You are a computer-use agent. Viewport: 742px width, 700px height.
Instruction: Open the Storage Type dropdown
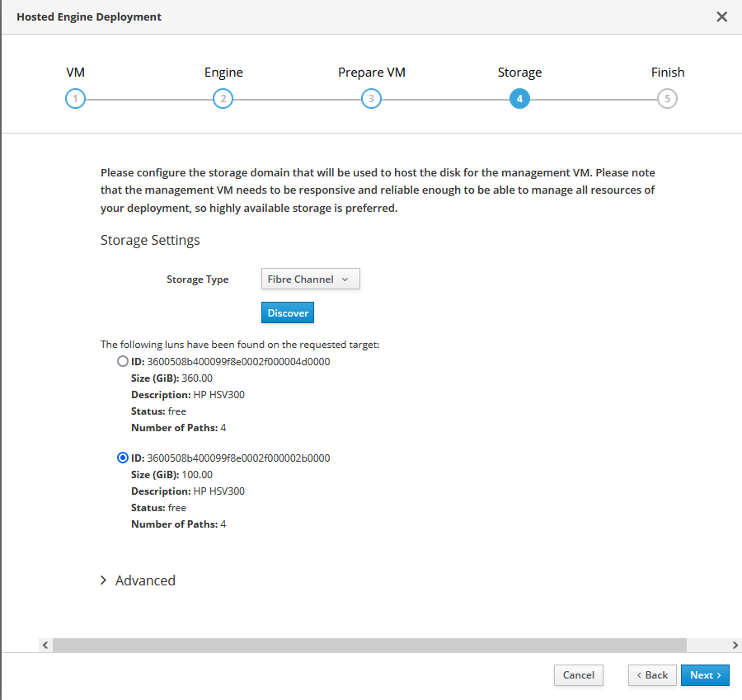click(x=311, y=280)
